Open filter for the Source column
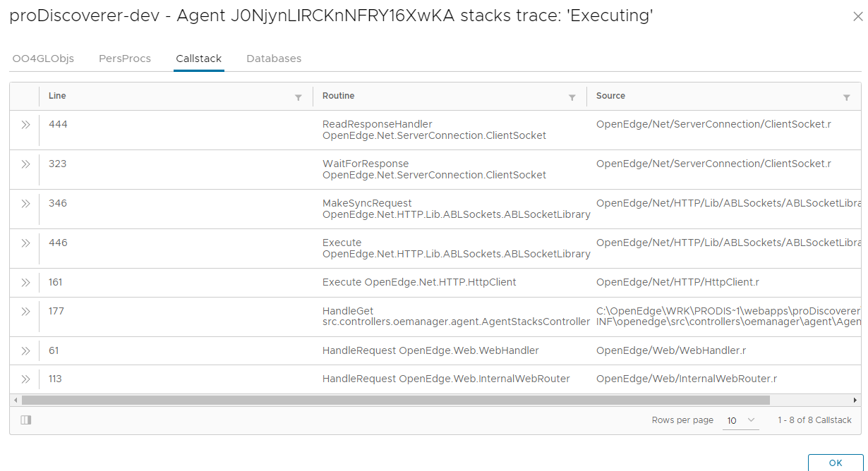868x471 pixels. click(x=846, y=97)
